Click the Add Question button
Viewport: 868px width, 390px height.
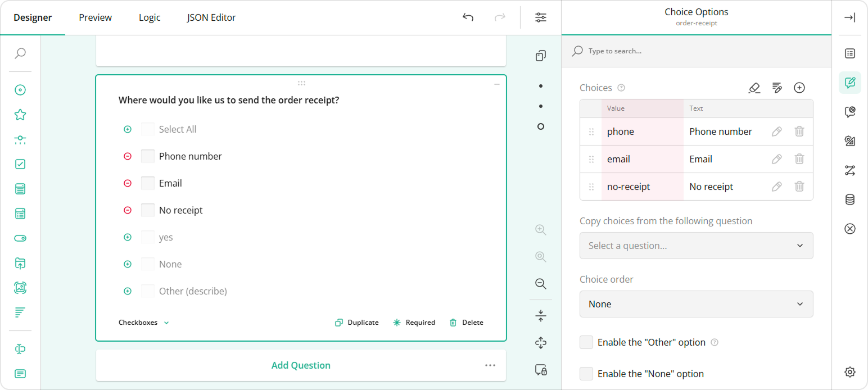pos(301,365)
